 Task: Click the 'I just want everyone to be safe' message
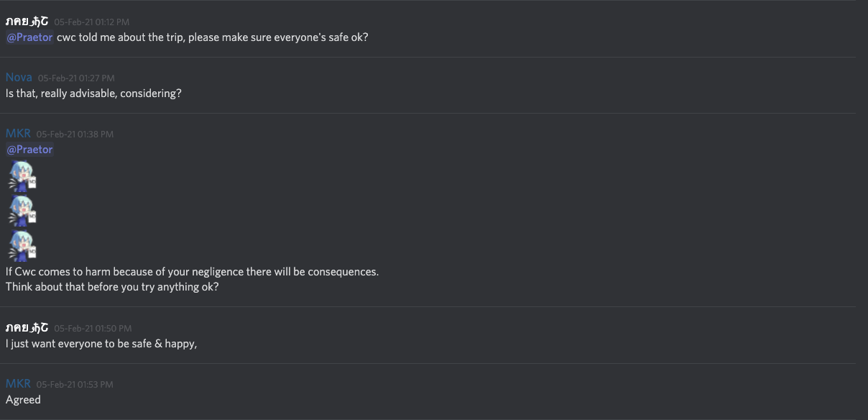(x=101, y=344)
